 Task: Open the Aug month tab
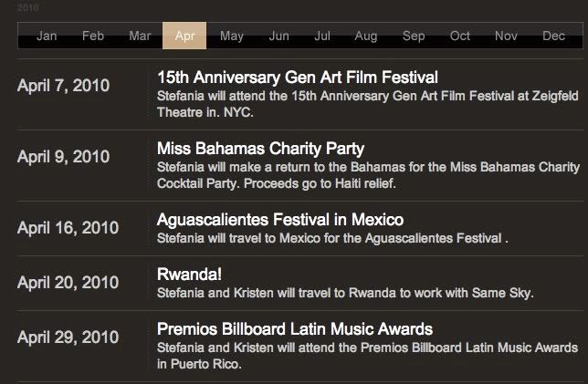(366, 36)
